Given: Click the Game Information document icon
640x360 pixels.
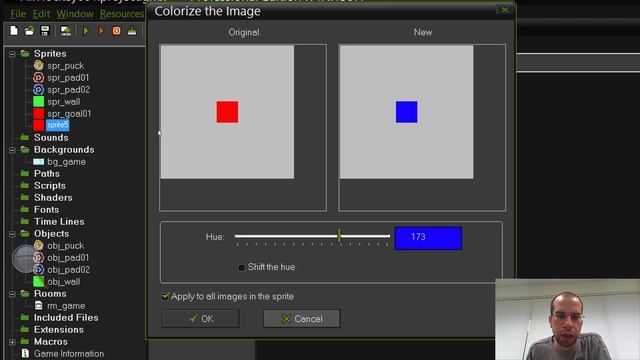Looking at the screenshot, I should tap(25, 353).
